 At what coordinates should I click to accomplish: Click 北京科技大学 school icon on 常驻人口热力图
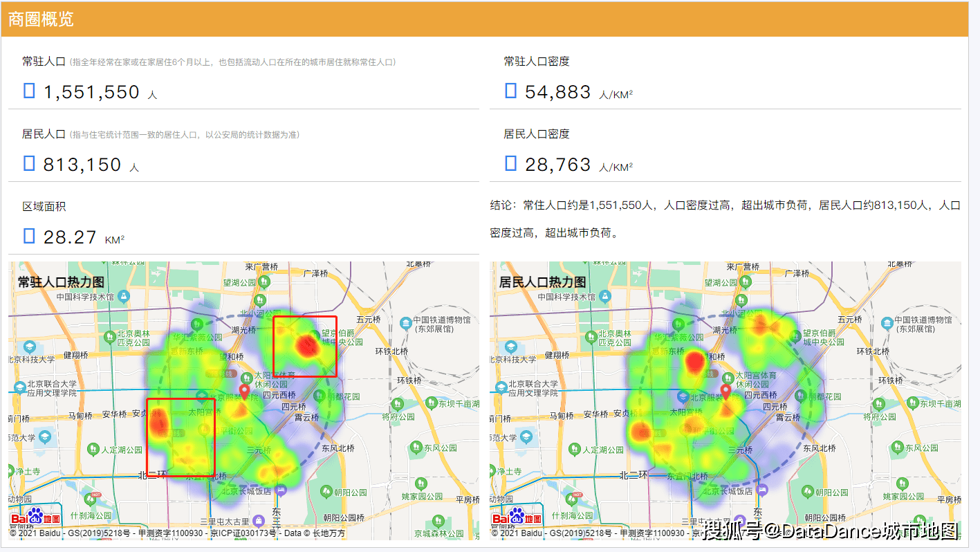[29, 347]
